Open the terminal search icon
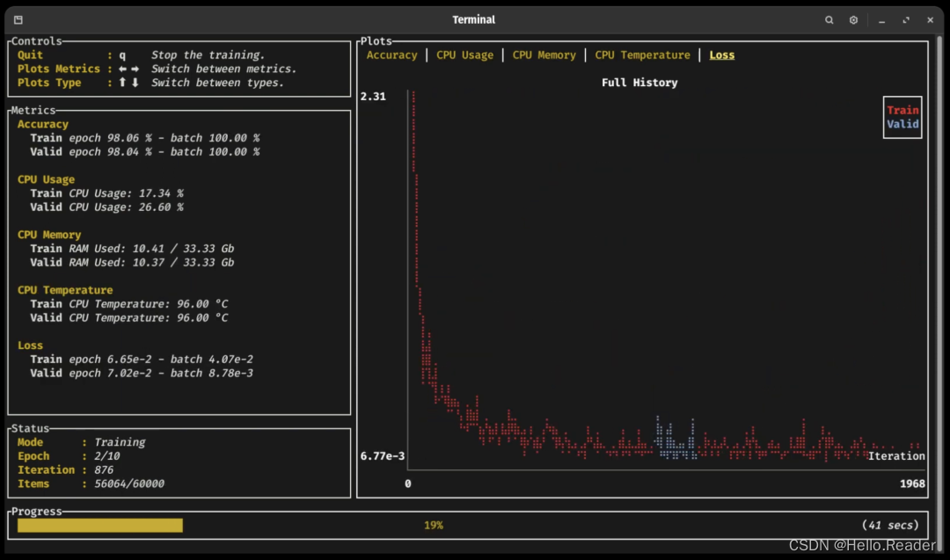950x560 pixels. click(829, 20)
